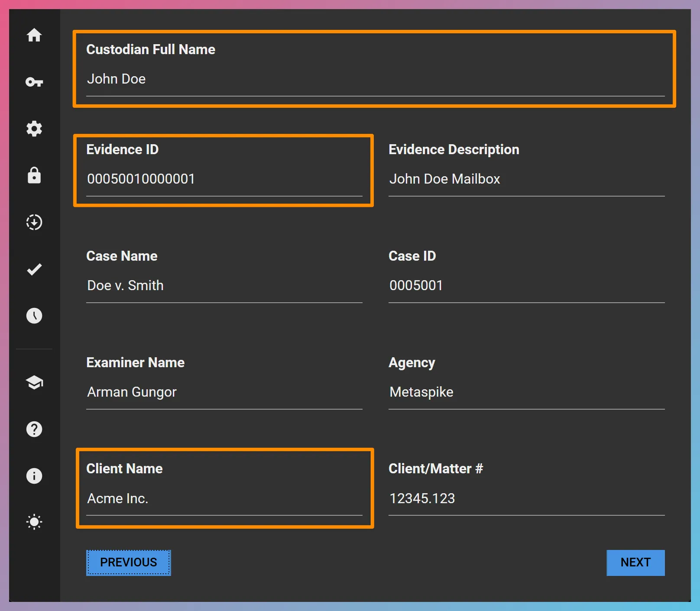
Task: Toggle the brightness theme icon
Action: [34, 522]
